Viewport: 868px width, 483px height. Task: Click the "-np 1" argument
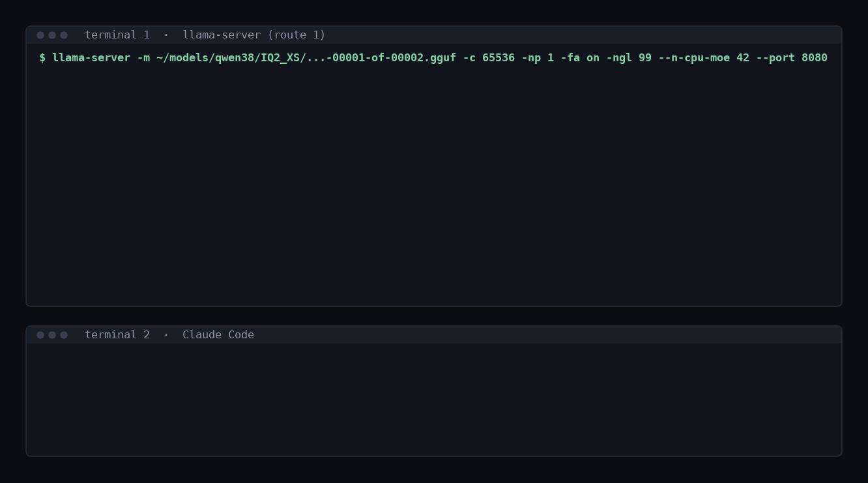(538, 58)
